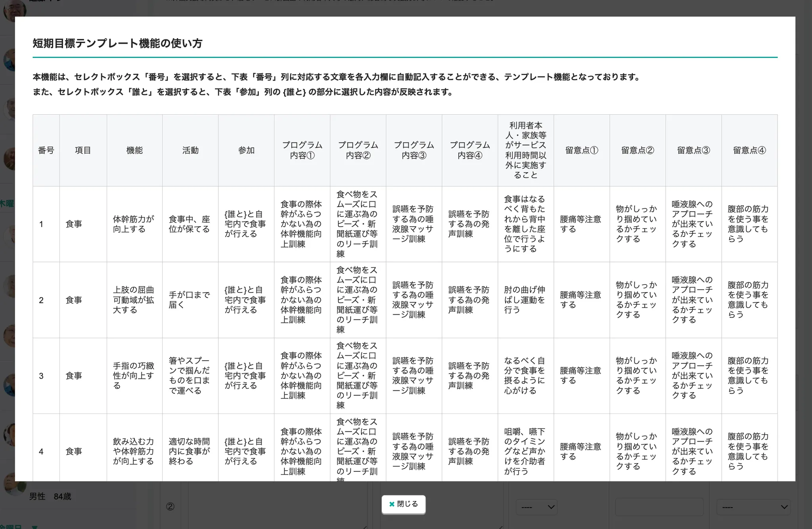Select the cell 上肢の屈曲可動域が拡大する
This screenshot has width=812, height=529.
click(134, 300)
